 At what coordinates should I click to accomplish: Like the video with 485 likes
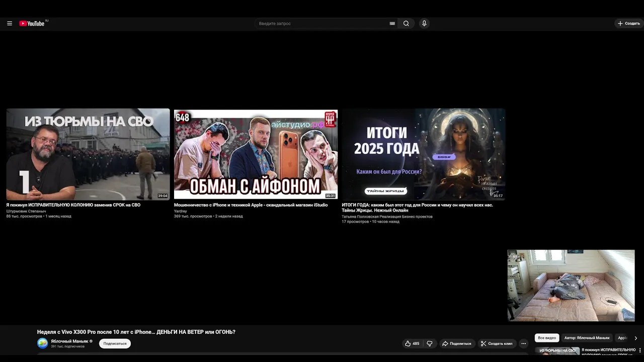click(412, 343)
